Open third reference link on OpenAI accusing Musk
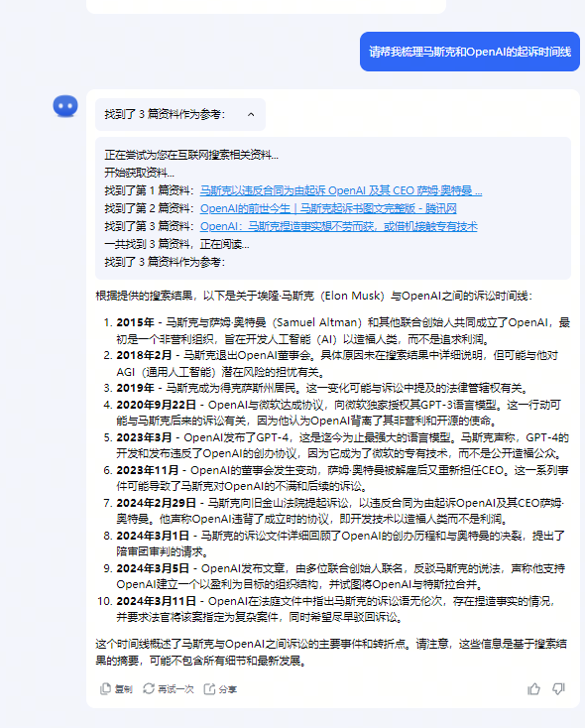This screenshot has height=728, width=585. 338,226
